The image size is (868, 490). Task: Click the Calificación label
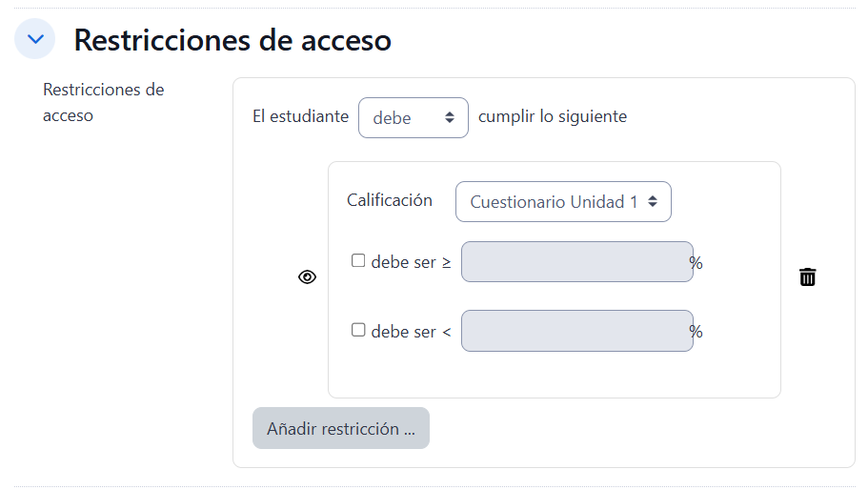pos(390,200)
